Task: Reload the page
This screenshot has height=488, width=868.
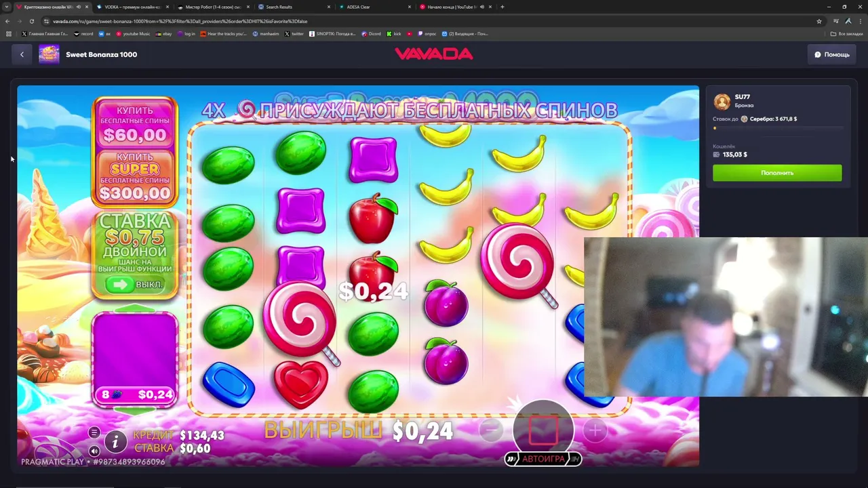Action: [x=32, y=21]
